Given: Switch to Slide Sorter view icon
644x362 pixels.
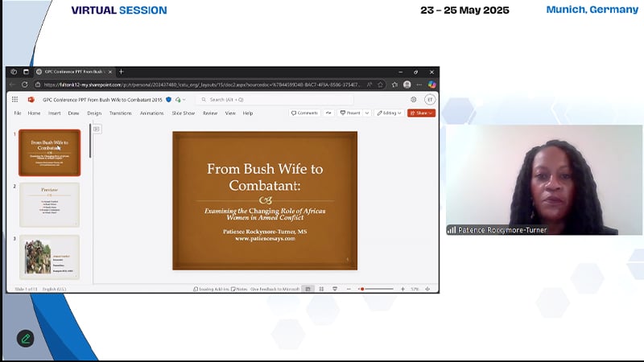Looking at the screenshot, I should point(320,289).
